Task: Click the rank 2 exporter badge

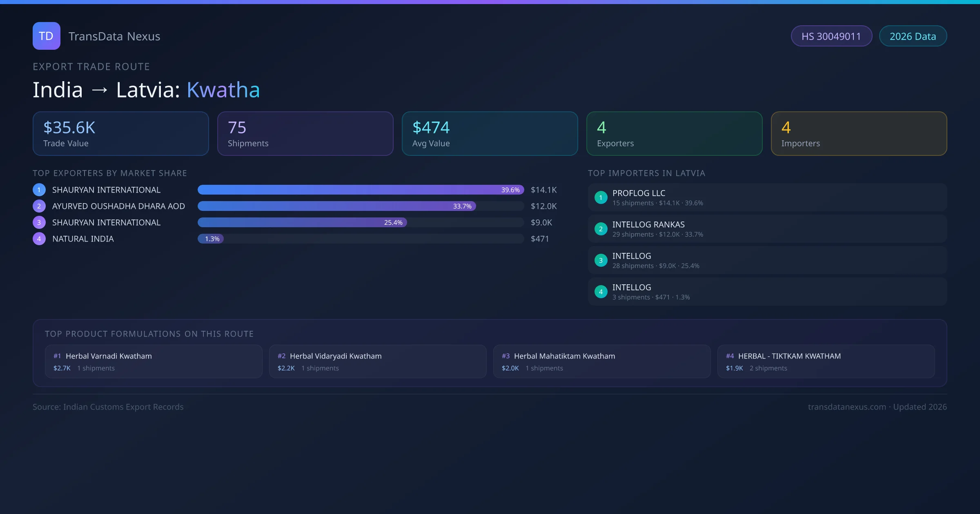Action: [x=39, y=206]
